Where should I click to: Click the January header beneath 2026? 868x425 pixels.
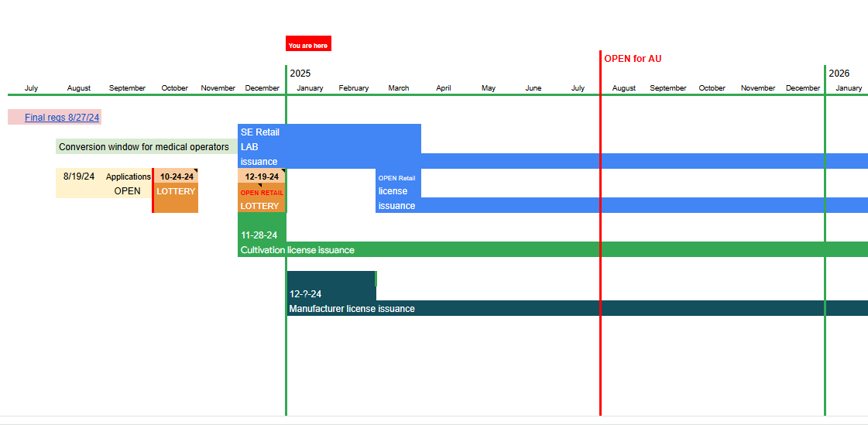pos(849,88)
